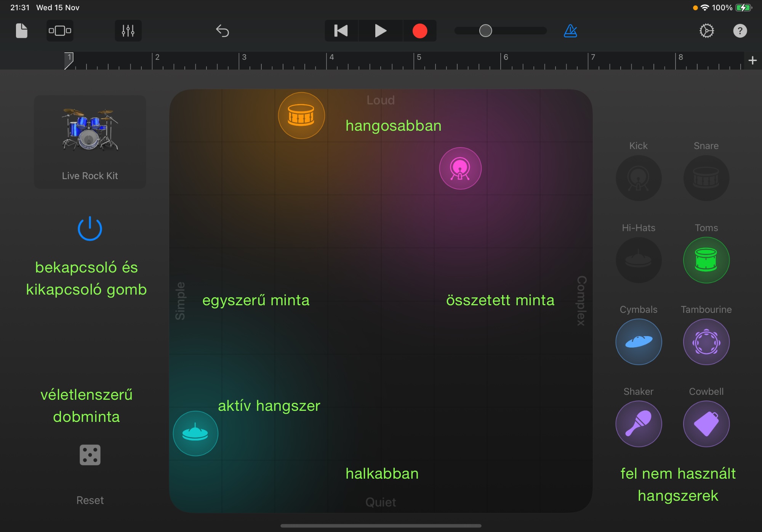Undo the last action
This screenshot has width=762, height=532.
[223, 31]
